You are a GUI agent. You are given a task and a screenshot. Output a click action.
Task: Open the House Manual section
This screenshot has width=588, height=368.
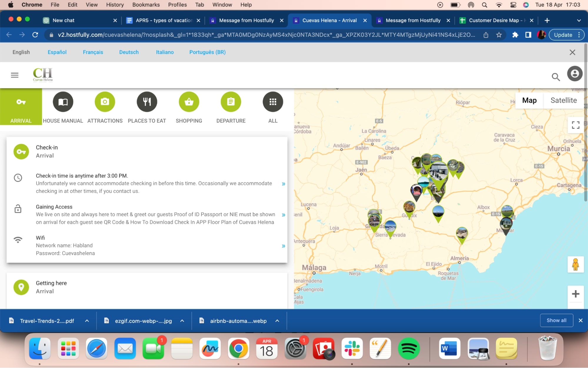click(63, 102)
